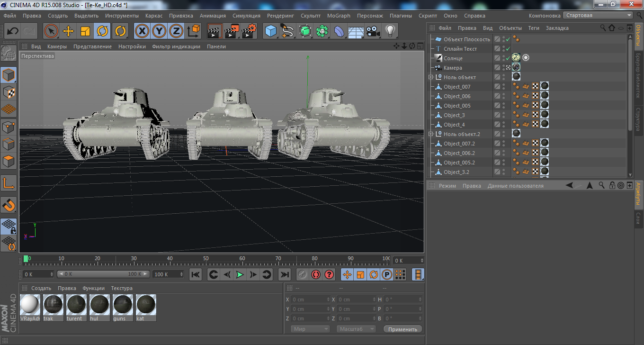This screenshot has width=644, height=345.
Task: Toggle the X axis lock
Action: pyautogui.click(x=142, y=31)
